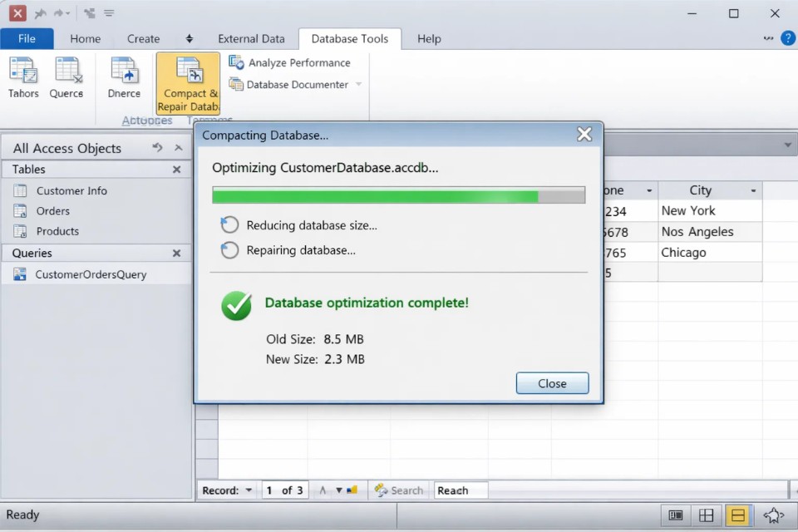Click the Close button in dialog
798x532 pixels.
[x=552, y=383]
